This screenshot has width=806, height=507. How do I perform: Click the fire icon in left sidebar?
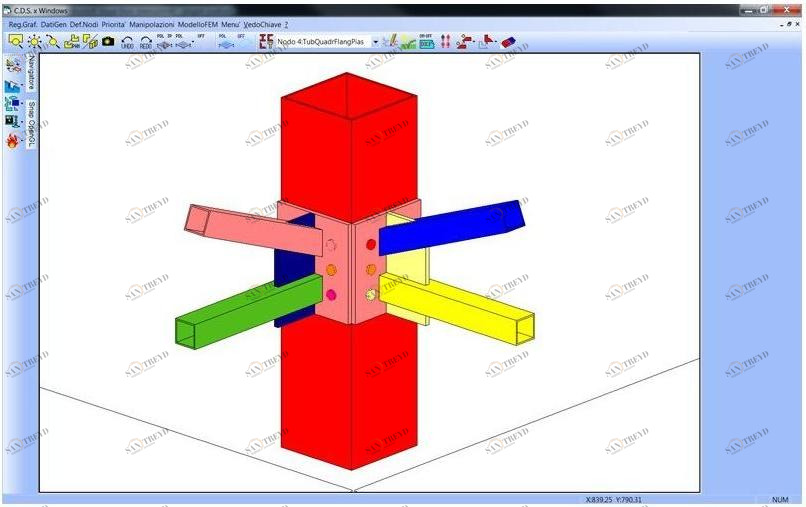13,140
